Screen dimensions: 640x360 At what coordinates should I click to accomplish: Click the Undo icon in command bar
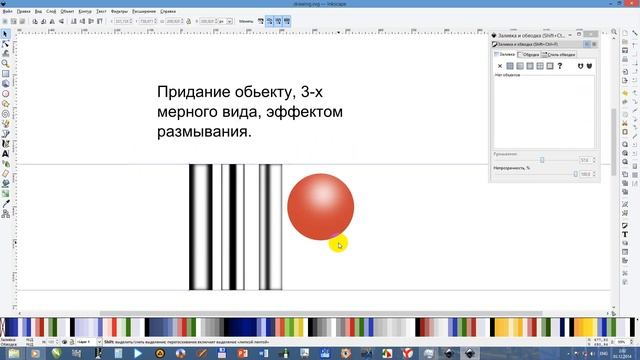tap(625, 93)
